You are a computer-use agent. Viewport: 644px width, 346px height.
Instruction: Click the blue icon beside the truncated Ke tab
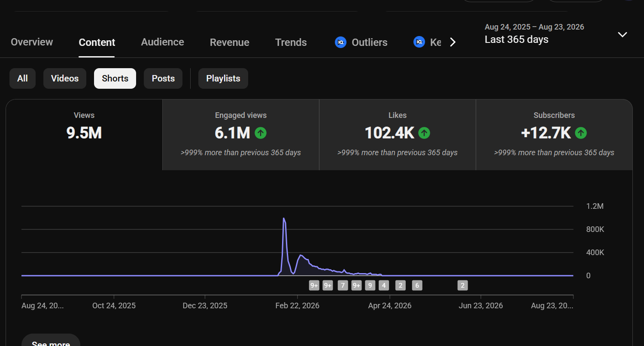pos(419,42)
